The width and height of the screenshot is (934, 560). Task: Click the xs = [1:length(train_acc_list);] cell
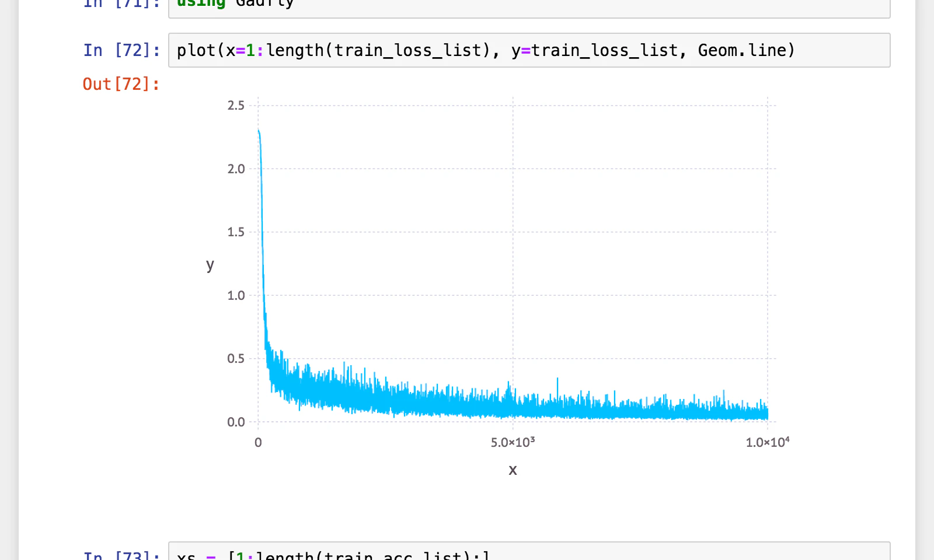click(x=529, y=552)
